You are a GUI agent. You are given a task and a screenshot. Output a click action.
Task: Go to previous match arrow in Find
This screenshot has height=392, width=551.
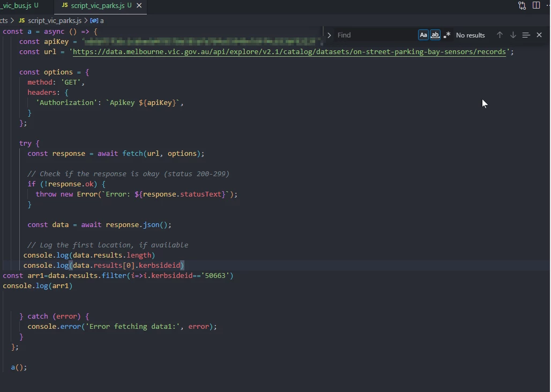click(x=500, y=35)
